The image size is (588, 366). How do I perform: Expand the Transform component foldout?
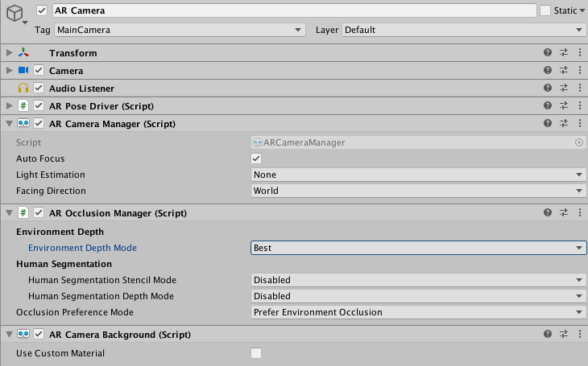9,53
